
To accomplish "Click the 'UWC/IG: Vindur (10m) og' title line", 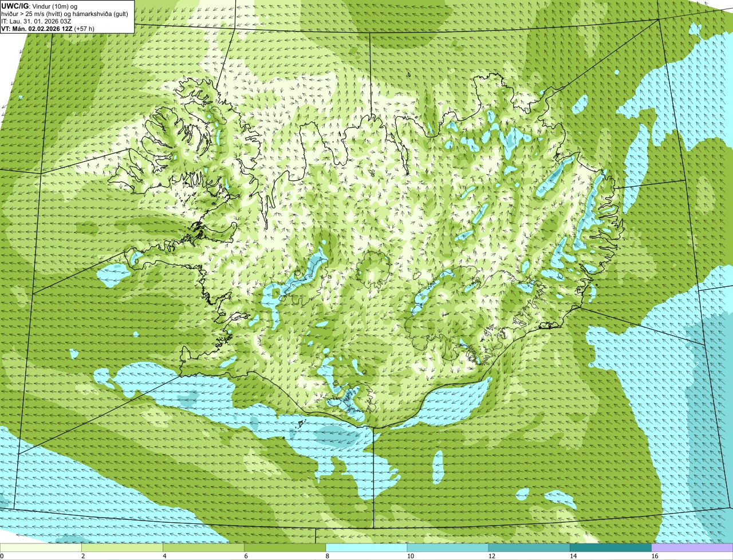I will click(x=40, y=6).
